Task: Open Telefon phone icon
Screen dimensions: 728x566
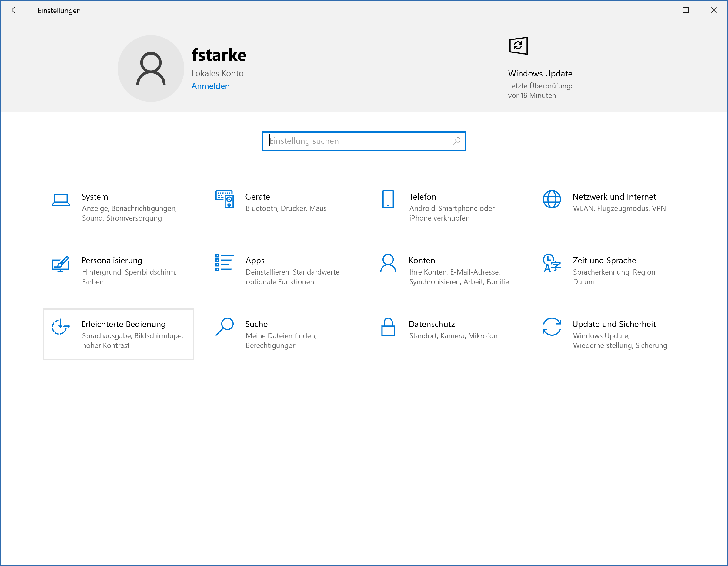Action: coord(388,200)
